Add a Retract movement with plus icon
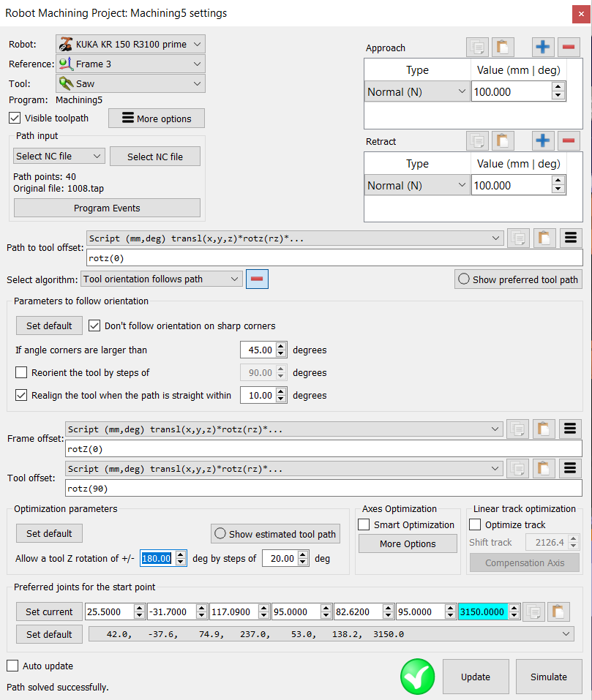 (x=542, y=141)
